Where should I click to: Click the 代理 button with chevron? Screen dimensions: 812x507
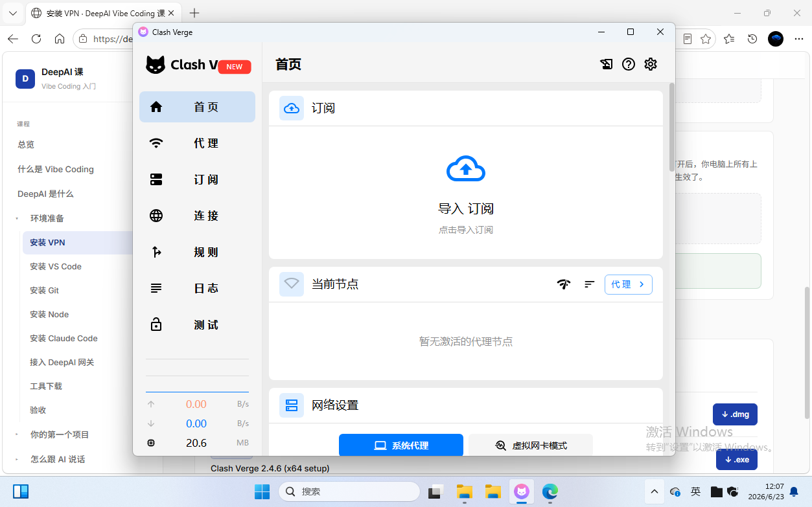pos(629,284)
